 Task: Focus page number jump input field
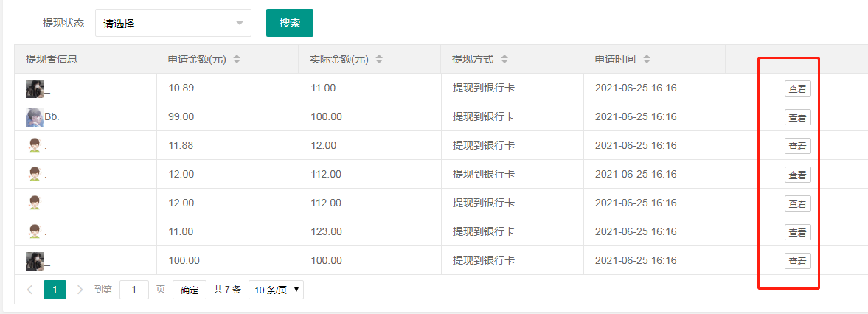(134, 290)
